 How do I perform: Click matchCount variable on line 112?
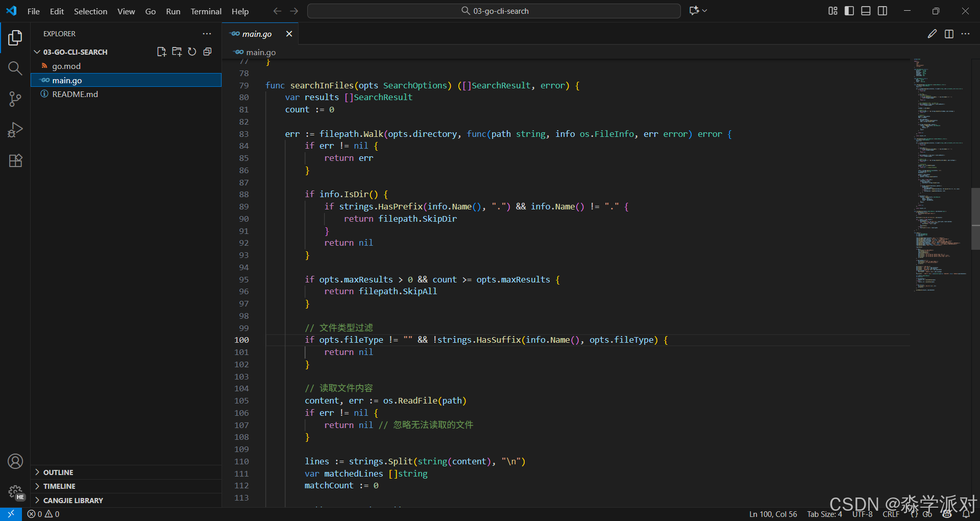tap(329, 485)
